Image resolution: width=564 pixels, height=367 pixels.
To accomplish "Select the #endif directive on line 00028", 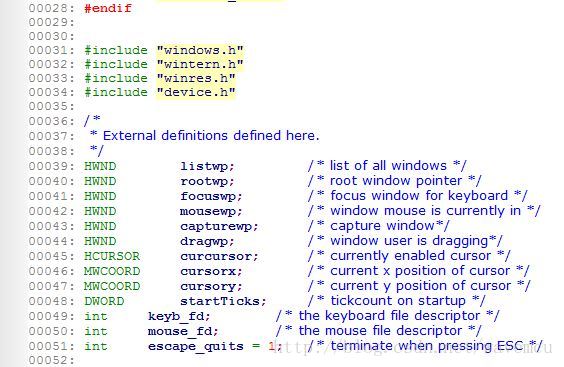I will tap(108, 8).
